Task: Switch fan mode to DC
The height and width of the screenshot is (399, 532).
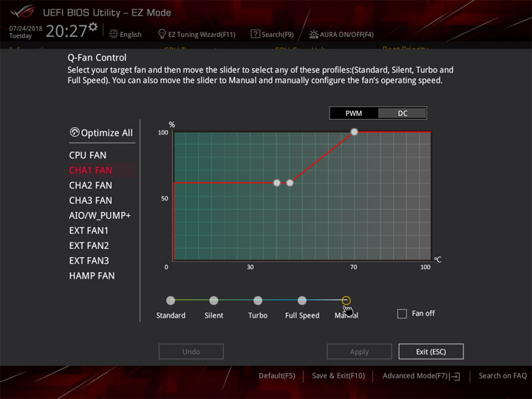Action: 403,113
